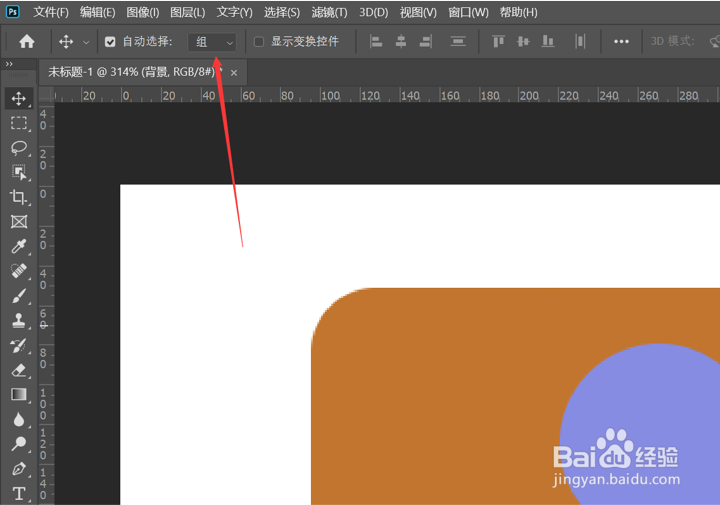Select the Clone Stamp tool
The image size is (720, 505).
click(19, 320)
